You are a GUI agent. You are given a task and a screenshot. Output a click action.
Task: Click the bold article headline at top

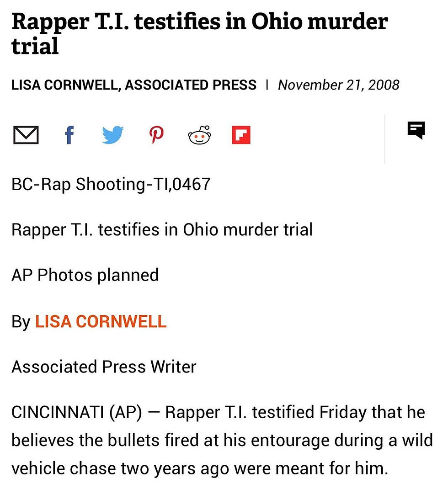click(200, 33)
